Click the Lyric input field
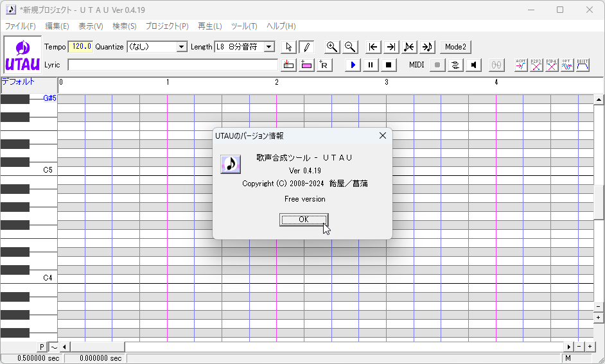The image size is (605, 364). coord(173,65)
